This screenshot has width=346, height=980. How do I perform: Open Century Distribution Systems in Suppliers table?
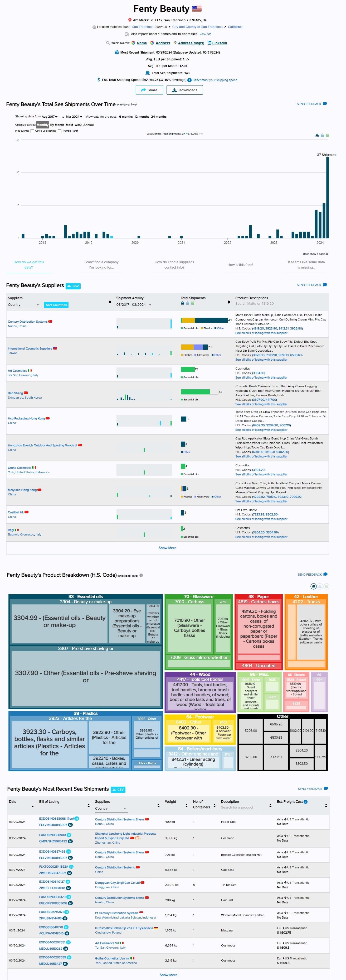28,322
